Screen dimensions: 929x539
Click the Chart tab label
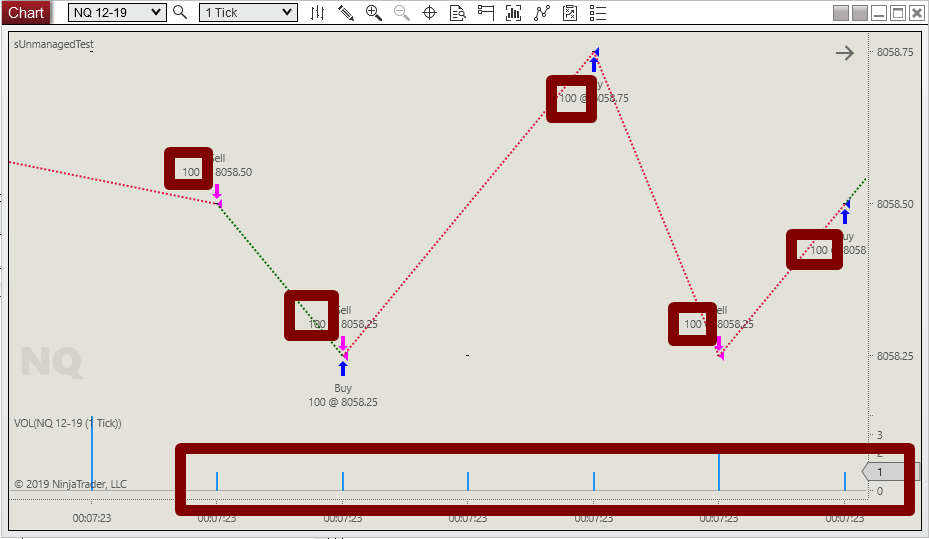26,12
